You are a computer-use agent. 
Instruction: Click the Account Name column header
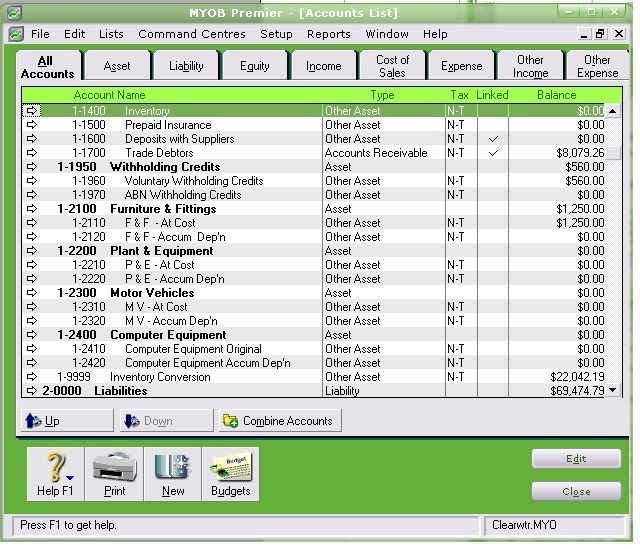click(109, 95)
